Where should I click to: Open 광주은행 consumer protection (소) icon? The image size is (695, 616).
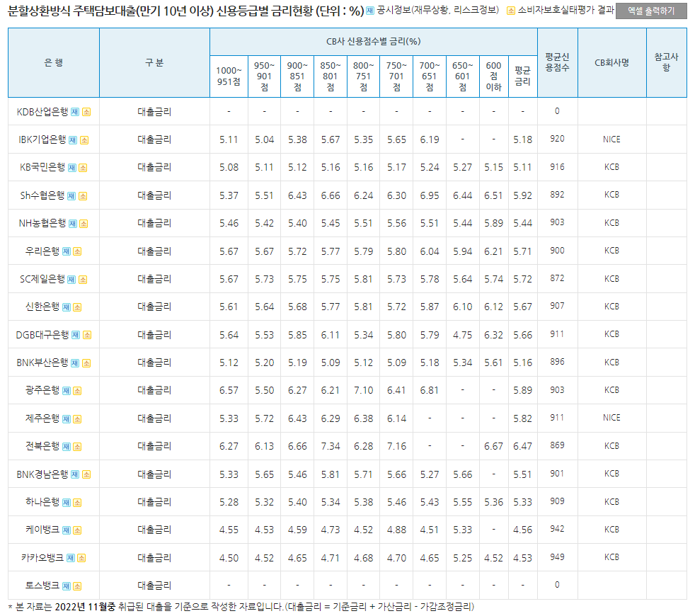pos(77,391)
